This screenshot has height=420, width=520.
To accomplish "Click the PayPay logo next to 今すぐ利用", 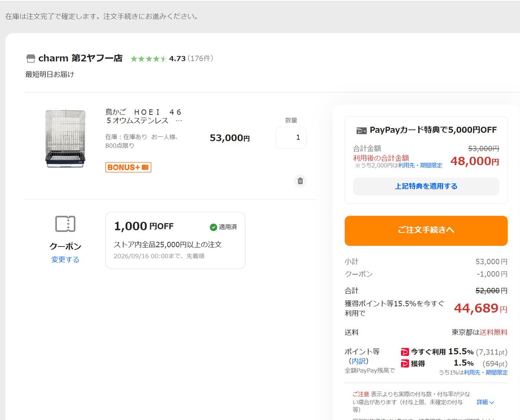I will 405,351.
